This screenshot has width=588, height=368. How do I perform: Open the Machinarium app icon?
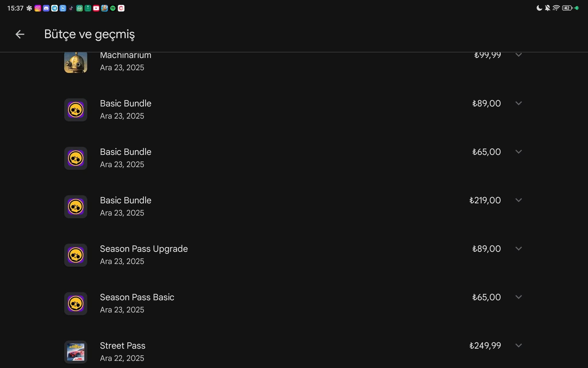[76, 63]
